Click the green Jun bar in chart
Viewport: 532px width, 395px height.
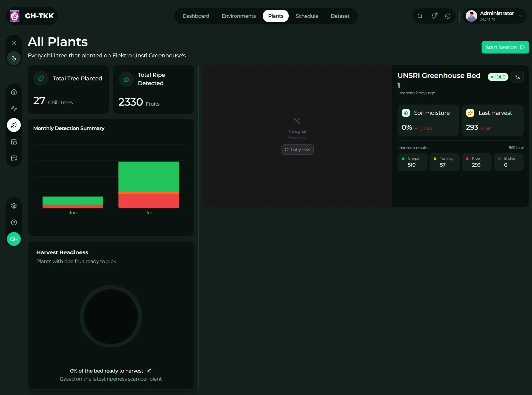pyautogui.click(x=73, y=201)
